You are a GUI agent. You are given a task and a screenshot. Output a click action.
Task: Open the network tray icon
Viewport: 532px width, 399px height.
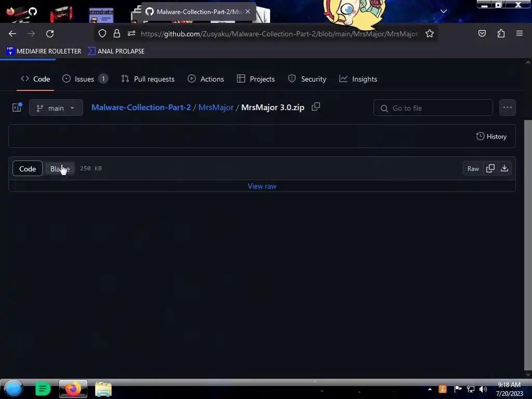470,389
